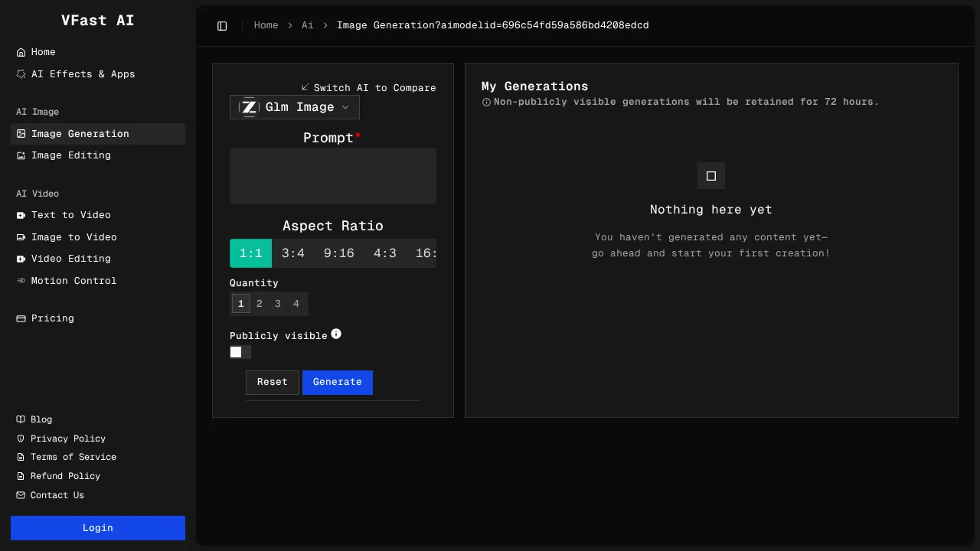Select the Home icon in the sidebar

click(21, 52)
